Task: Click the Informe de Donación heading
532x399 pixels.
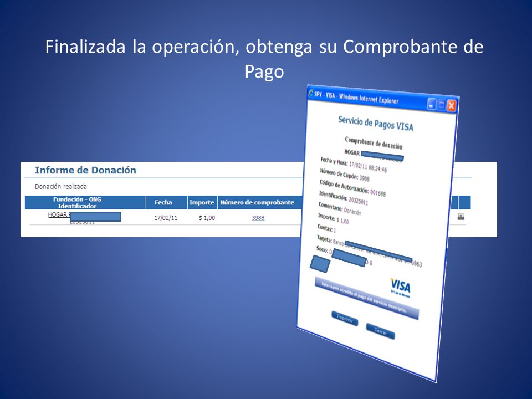Action: 85,170
